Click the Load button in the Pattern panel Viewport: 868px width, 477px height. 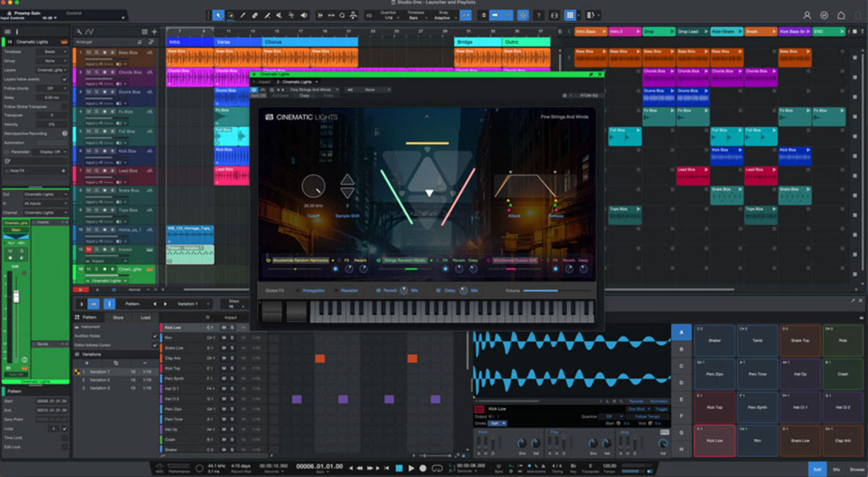click(x=146, y=317)
